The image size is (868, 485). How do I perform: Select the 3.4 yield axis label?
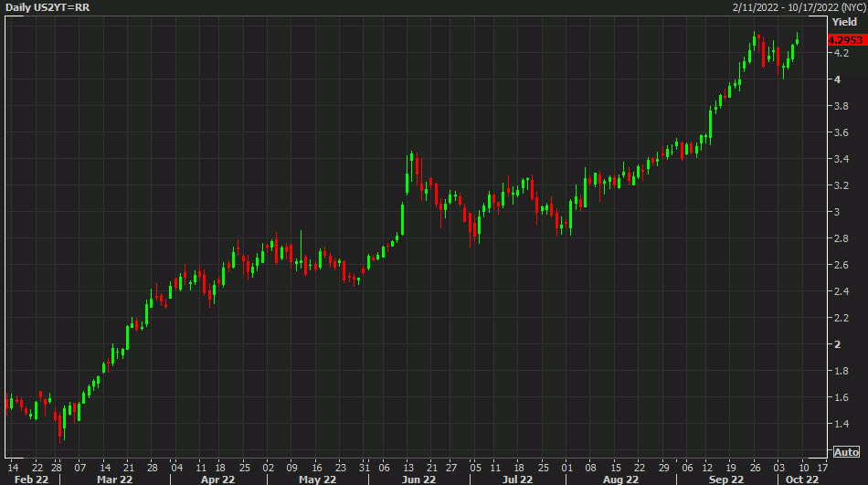click(x=842, y=159)
